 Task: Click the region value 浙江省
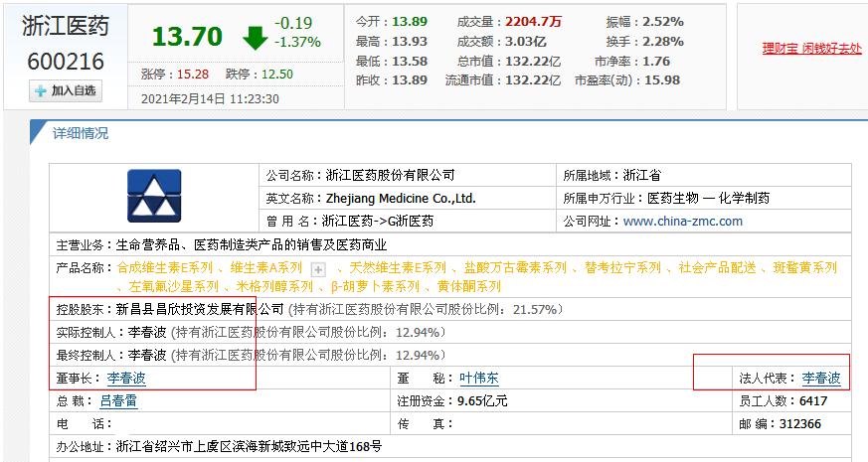tap(642, 176)
